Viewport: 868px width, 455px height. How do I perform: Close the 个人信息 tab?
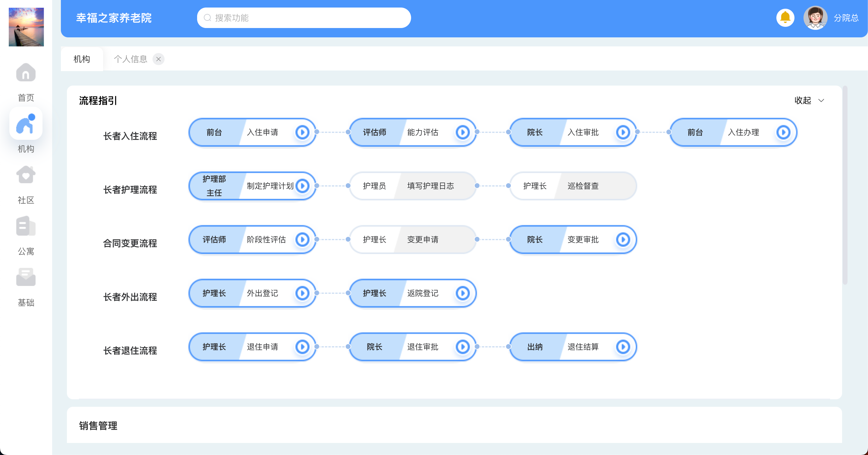point(158,59)
